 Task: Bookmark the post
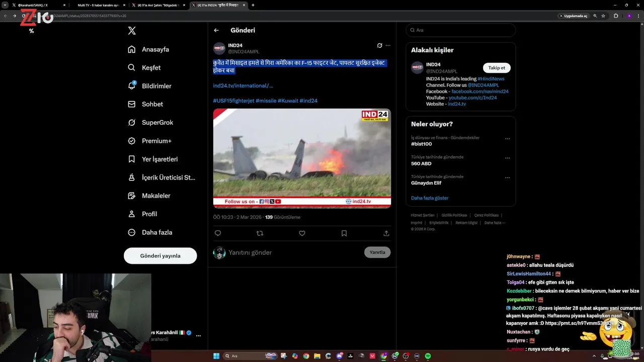pyautogui.click(x=344, y=233)
